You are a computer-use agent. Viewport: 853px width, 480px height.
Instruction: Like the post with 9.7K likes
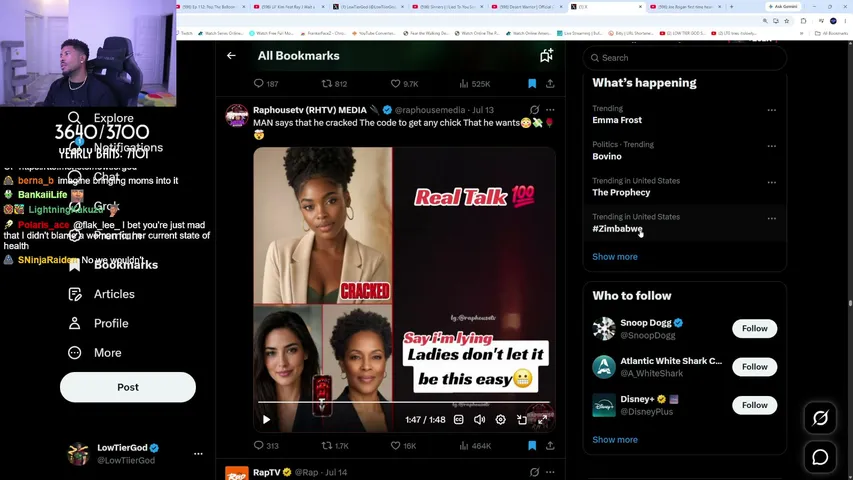point(404,83)
